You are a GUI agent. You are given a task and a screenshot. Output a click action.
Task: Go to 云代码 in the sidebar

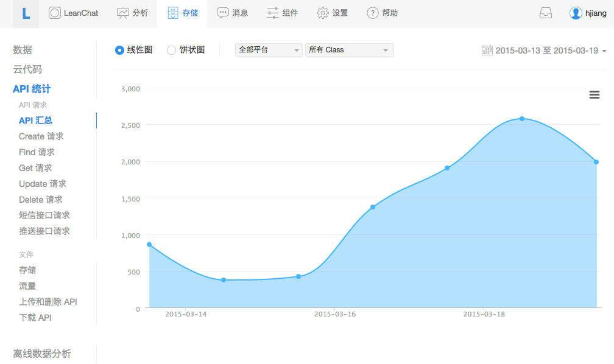tap(27, 69)
